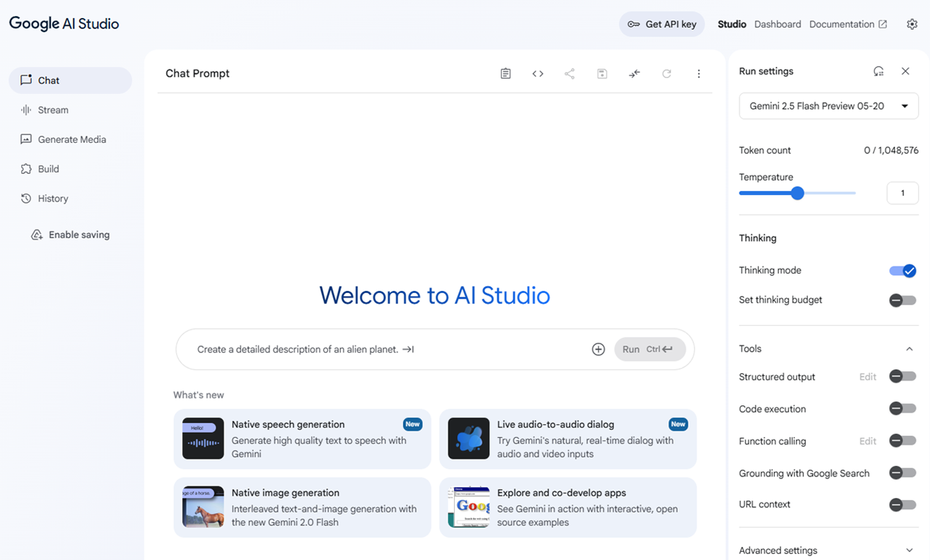
Task: Click the Generate Media image icon
Action: [x=26, y=139]
